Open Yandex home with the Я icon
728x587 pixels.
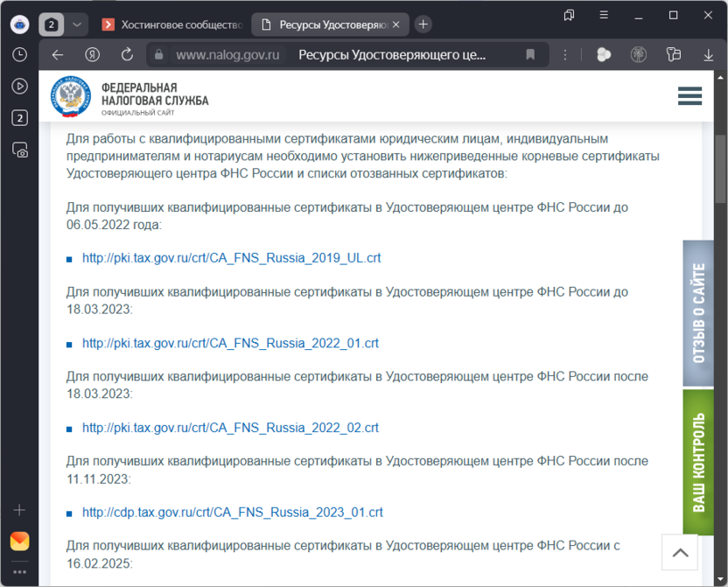click(x=93, y=55)
